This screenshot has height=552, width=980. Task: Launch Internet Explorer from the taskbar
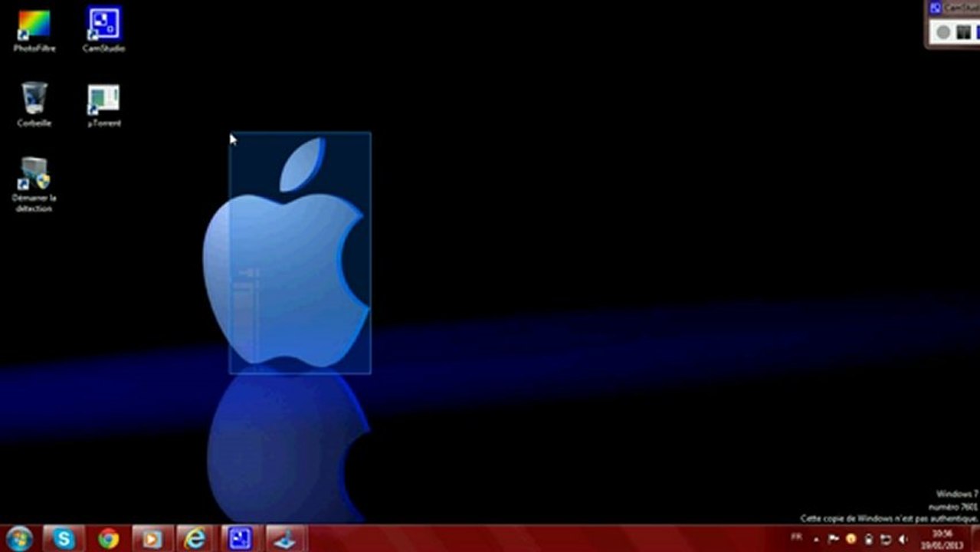[197, 539]
